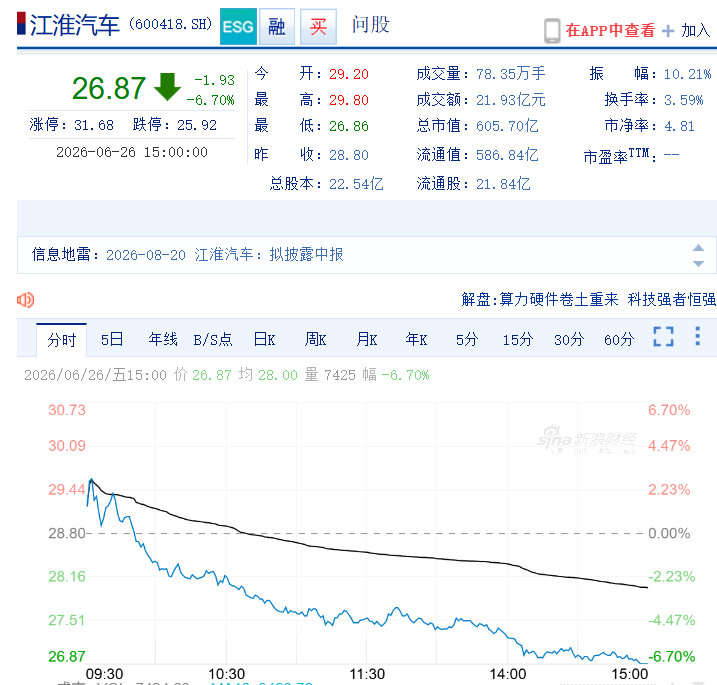Switch to the 15分 chart tab

point(518,339)
